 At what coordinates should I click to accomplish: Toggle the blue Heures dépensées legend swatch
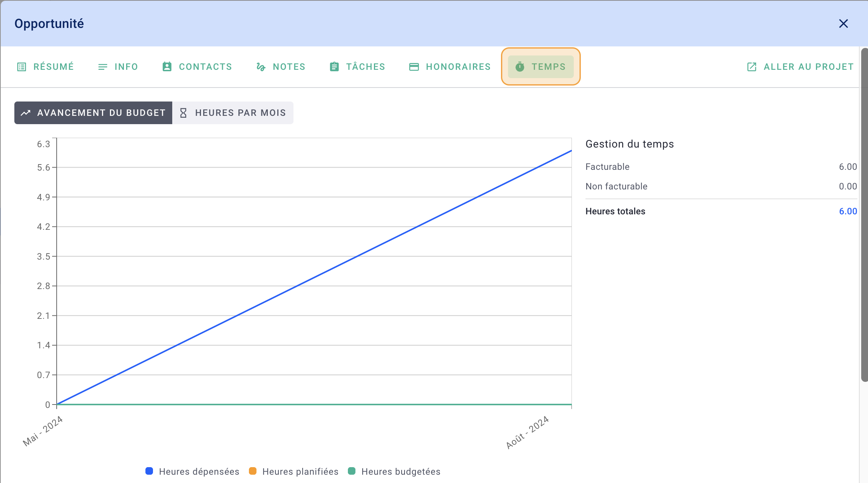[x=149, y=471]
